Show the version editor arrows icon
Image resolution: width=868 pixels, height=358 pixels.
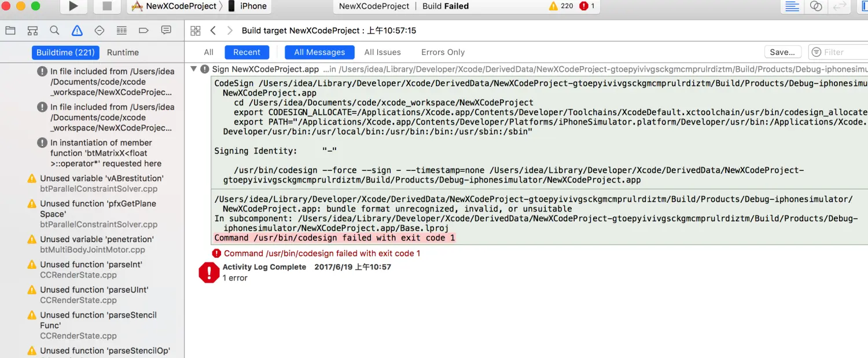(838, 6)
